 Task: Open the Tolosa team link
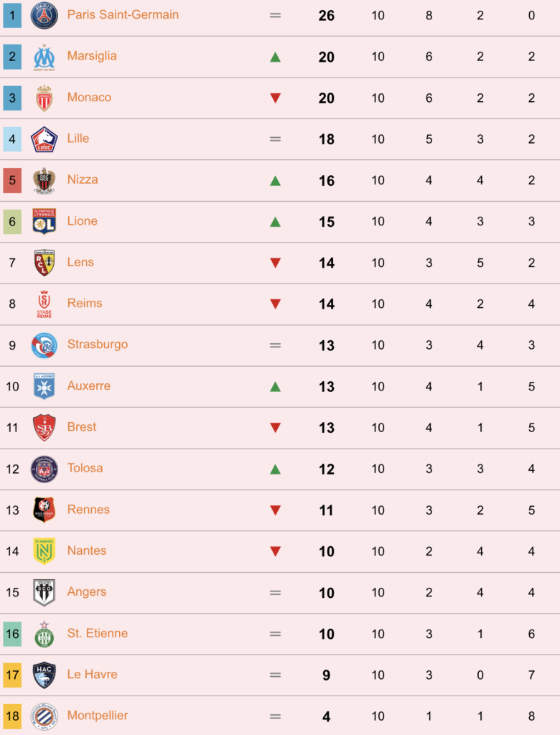click(x=85, y=468)
